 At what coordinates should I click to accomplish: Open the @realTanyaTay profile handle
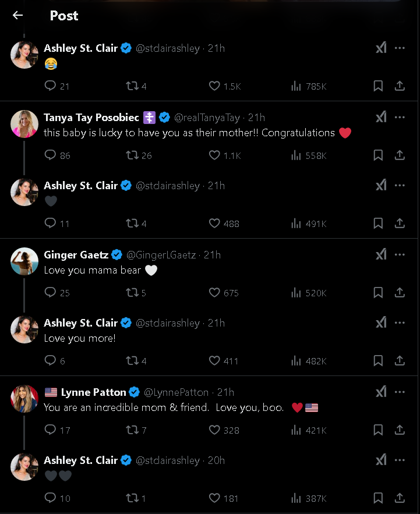click(207, 118)
